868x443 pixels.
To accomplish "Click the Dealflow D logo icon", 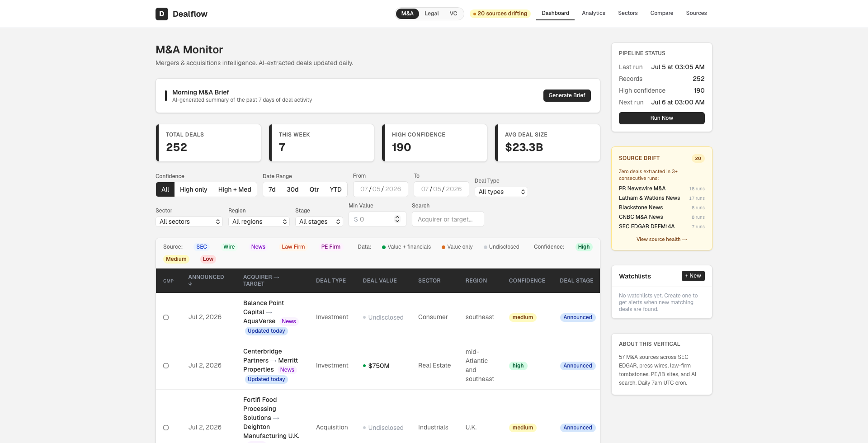I will pyautogui.click(x=162, y=14).
